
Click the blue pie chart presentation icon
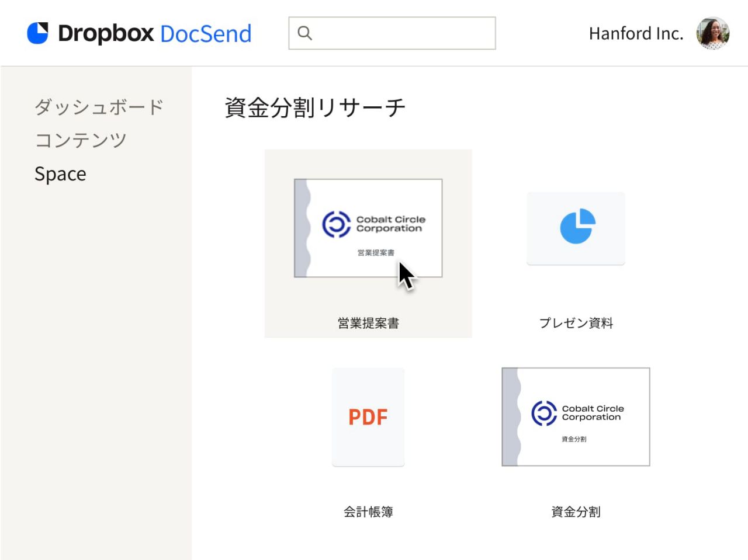click(x=577, y=227)
